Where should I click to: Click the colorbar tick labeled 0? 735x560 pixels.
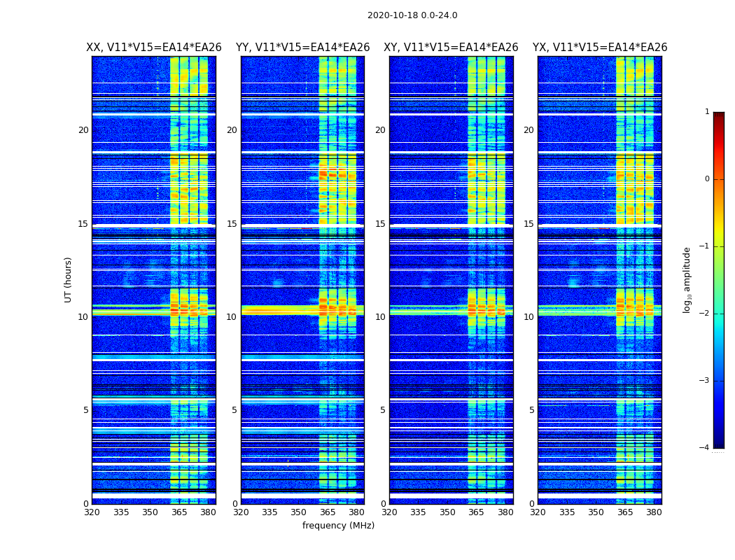click(707, 179)
